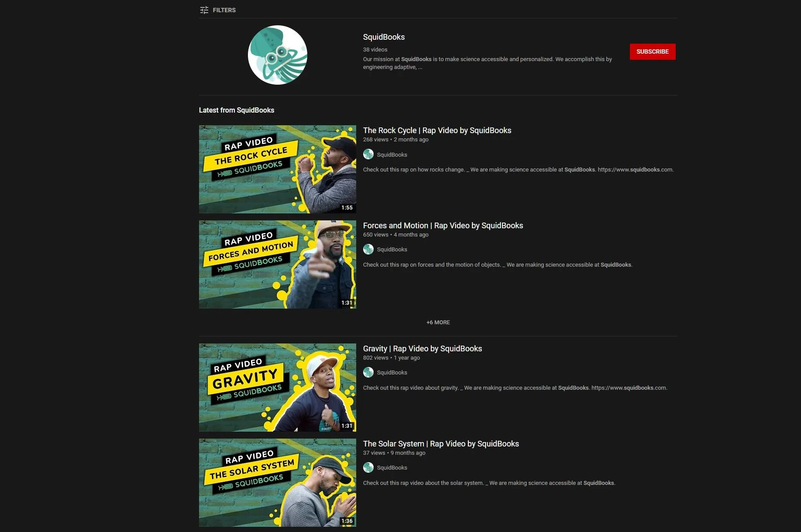Image resolution: width=801 pixels, height=532 pixels.
Task: Open 'Gravity | Rap Video by SquidBooks' title
Action: point(423,349)
